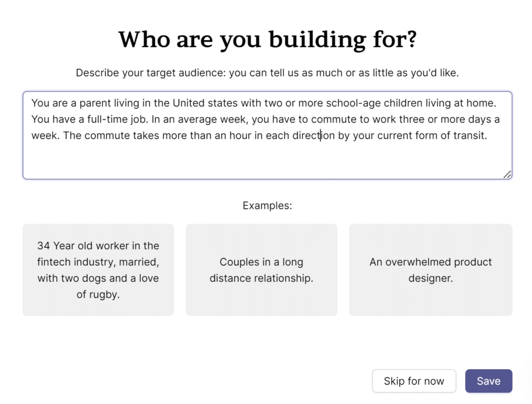532x404 pixels.
Task: Select the fintech worker example card
Action: pos(98,270)
